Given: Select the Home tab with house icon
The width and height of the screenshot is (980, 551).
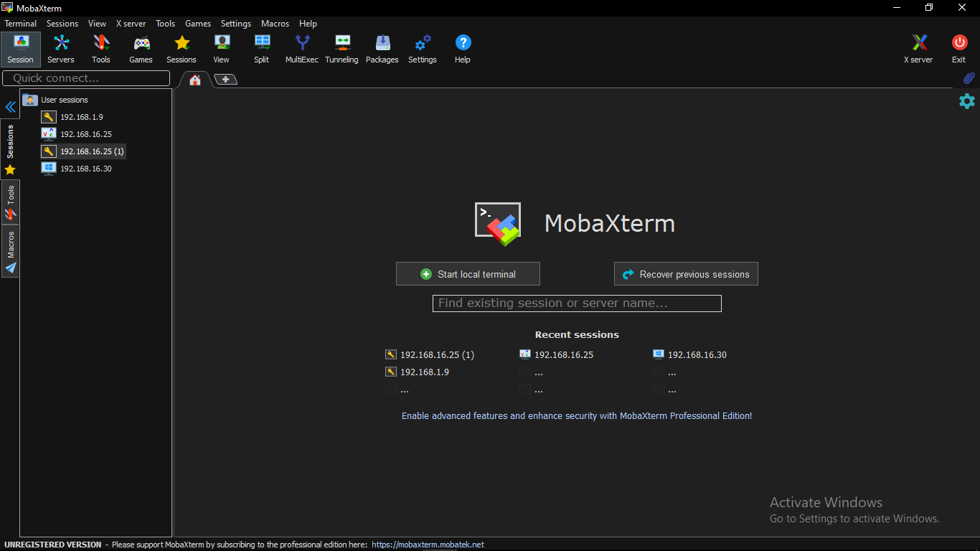Looking at the screenshot, I should (194, 80).
